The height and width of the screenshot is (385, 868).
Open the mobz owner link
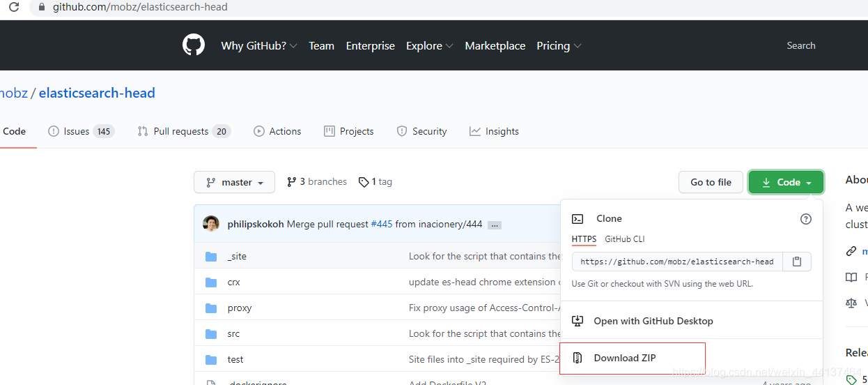13,93
